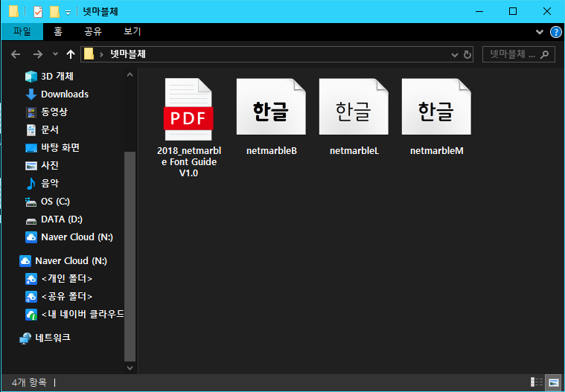
Task: Expand the ribbon with the chevron
Action: (540, 32)
